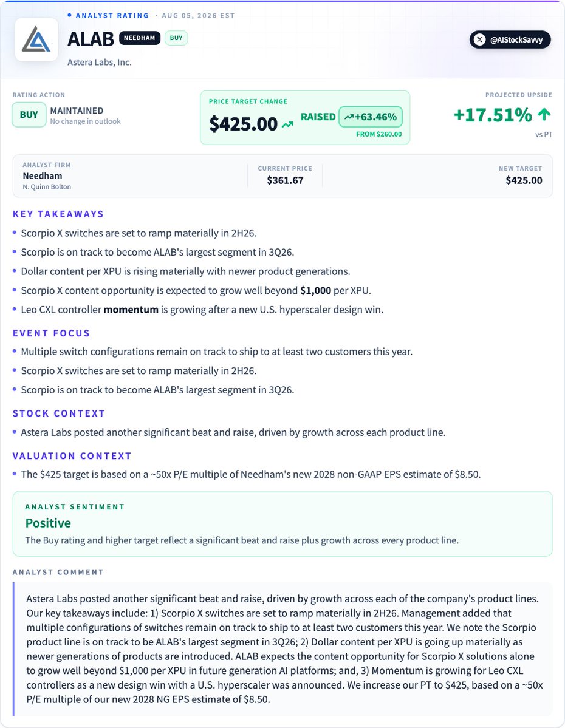Click the EVENT FOCUS section heading
565x728 pixels.
tap(51, 333)
